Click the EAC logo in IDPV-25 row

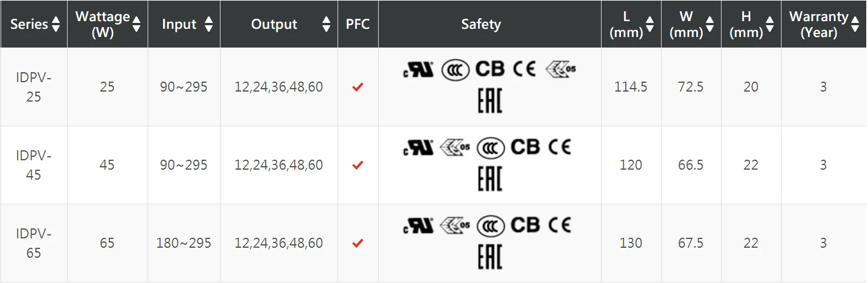click(x=489, y=101)
